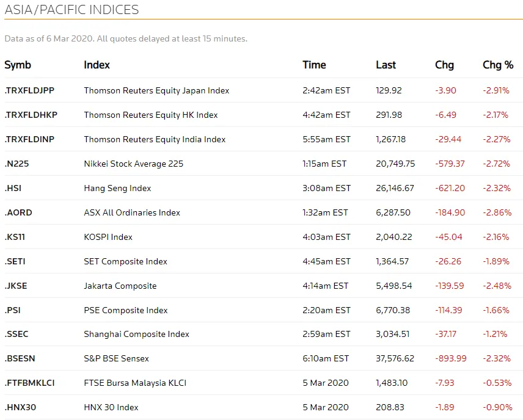Open the S&P BSE Sensex link

117,359
